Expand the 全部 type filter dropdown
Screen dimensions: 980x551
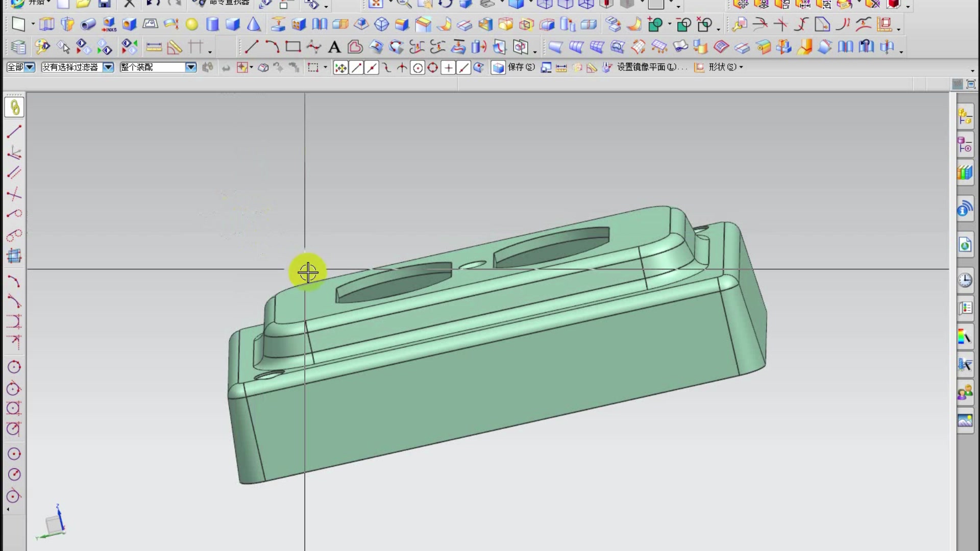click(30, 67)
